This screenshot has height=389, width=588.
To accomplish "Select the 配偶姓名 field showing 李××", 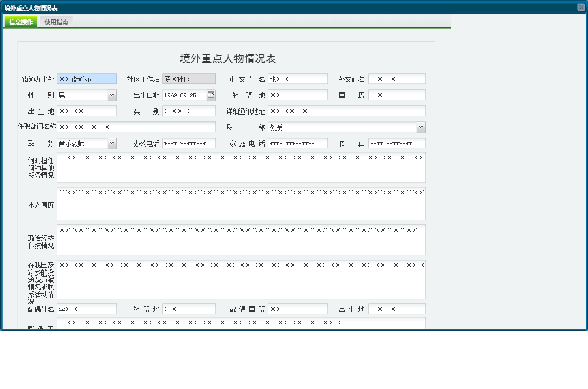I will tap(87, 309).
